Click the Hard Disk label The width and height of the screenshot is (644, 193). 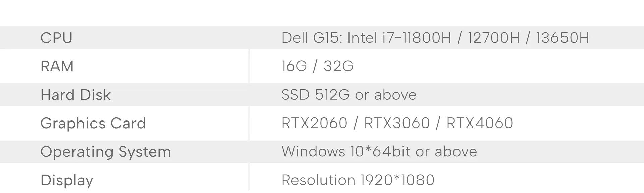(75, 95)
